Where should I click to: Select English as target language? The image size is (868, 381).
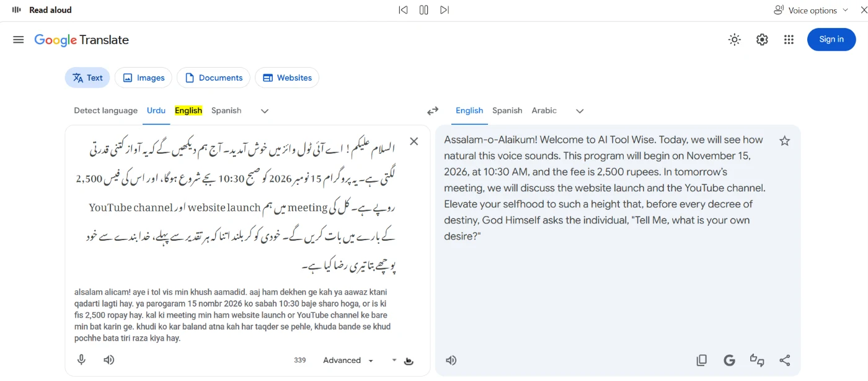[469, 110]
